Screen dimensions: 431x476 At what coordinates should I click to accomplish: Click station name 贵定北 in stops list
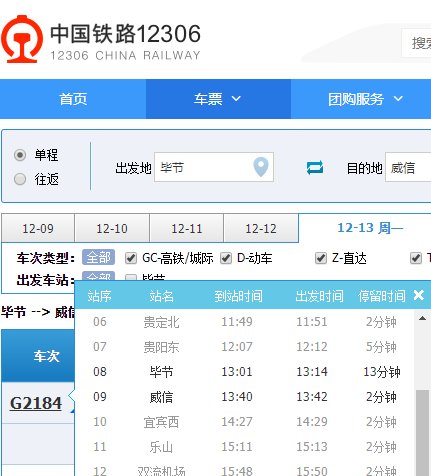(x=161, y=322)
